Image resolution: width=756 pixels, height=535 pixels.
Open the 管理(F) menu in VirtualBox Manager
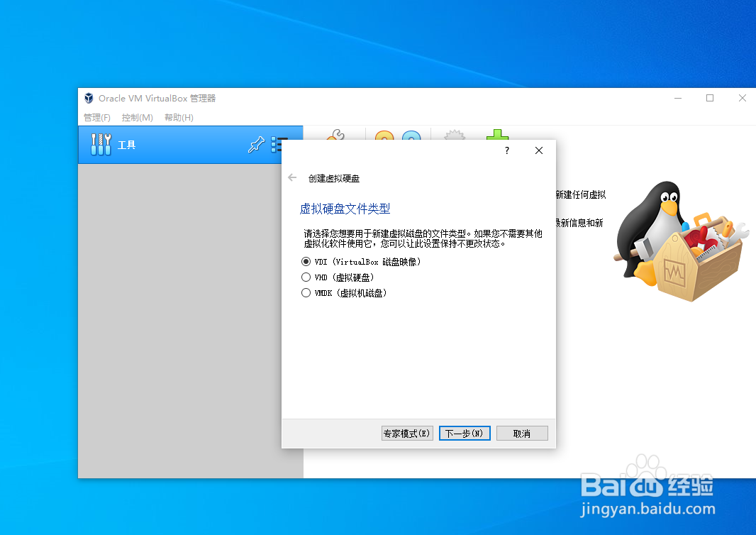pyautogui.click(x=97, y=117)
